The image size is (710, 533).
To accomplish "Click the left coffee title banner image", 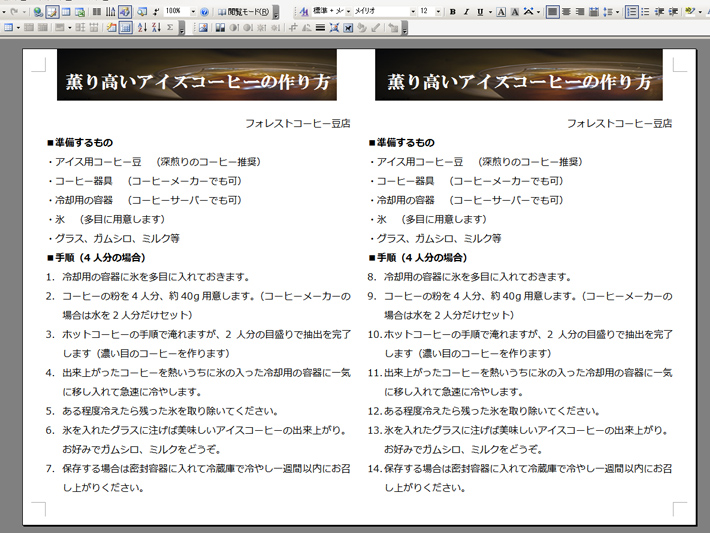I will click(x=197, y=76).
